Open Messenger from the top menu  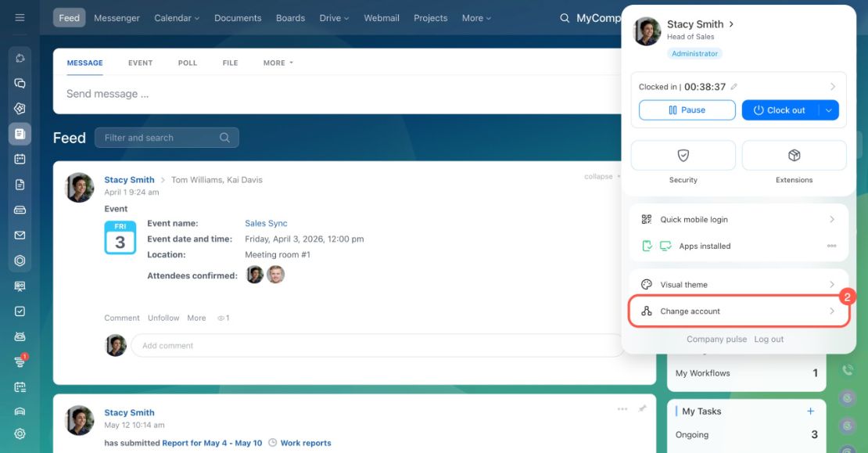coord(117,18)
